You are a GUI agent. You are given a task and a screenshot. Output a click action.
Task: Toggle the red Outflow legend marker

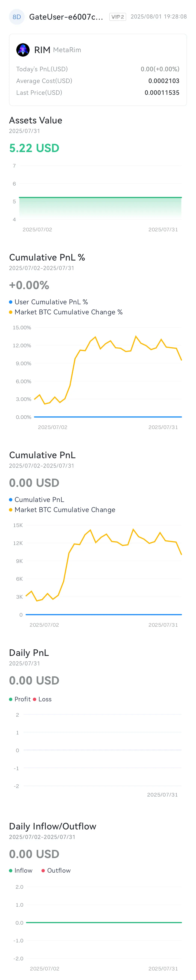[43, 870]
